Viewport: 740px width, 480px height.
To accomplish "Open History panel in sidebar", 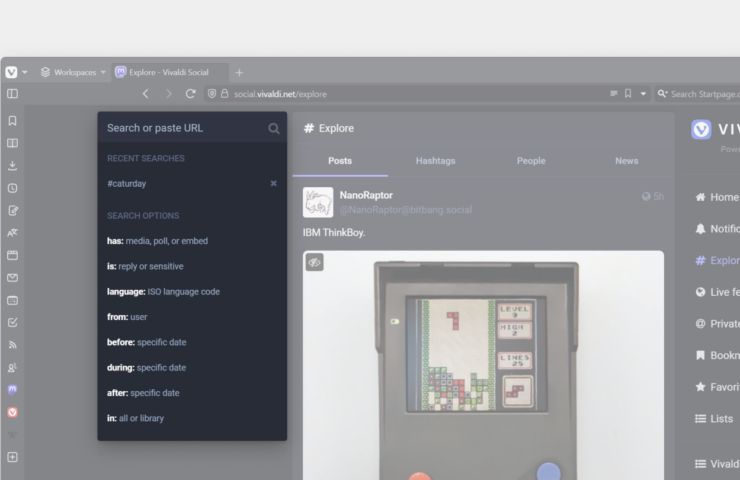I will tap(13, 188).
